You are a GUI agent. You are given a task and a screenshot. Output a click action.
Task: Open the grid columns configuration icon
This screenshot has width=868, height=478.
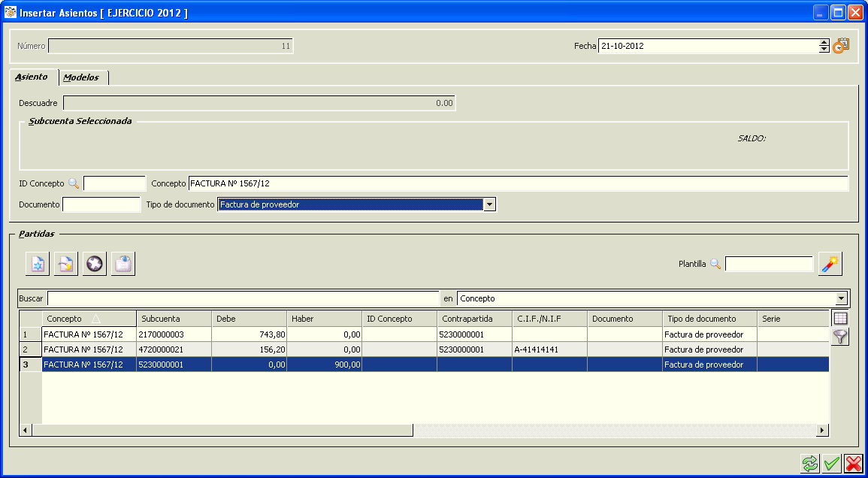coord(840,319)
